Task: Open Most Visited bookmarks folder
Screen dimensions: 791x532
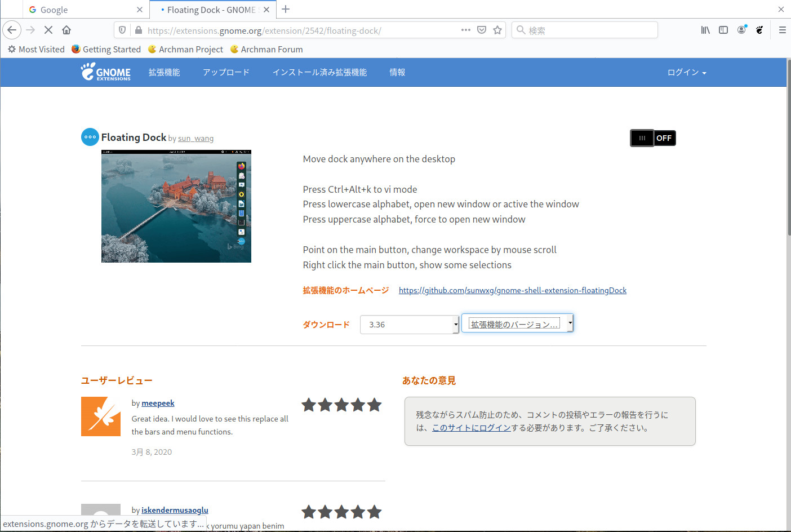Action: 36,50
